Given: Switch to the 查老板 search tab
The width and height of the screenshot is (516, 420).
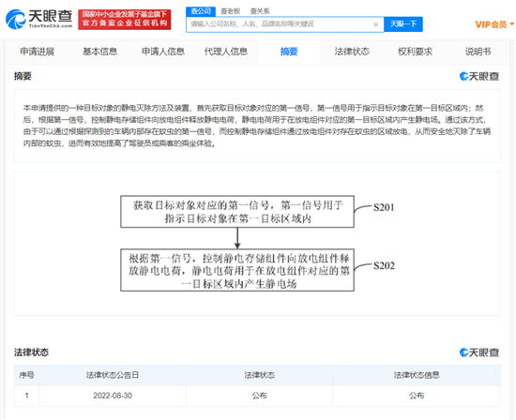Looking at the screenshot, I should [x=230, y=11].
